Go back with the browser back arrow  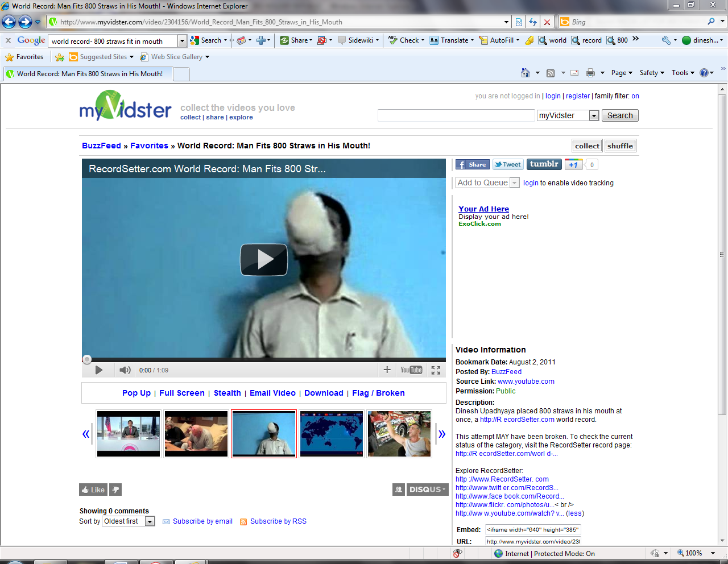click(x=9, y=22)
